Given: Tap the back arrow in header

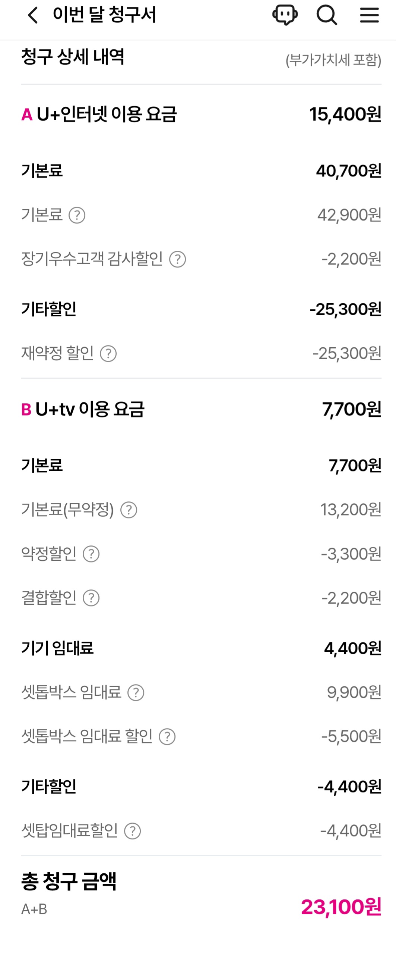Looking at the screenshot, I should tap(33, 16).
